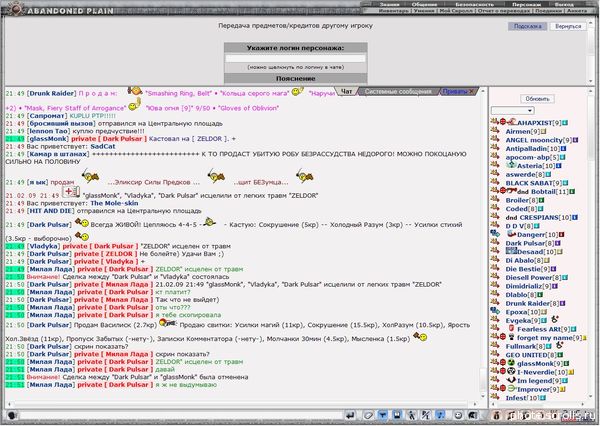Image resolution: width=600 pixels, height=426 pixels.
Task: Click the chat message input field
Action: (x=181, y=416)
